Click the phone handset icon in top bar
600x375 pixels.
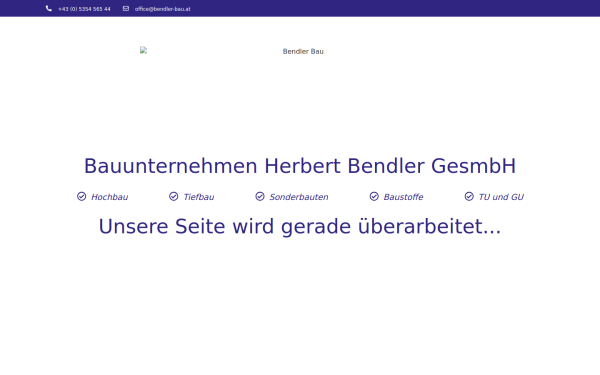pyautogui.click(x=49, y=8)
